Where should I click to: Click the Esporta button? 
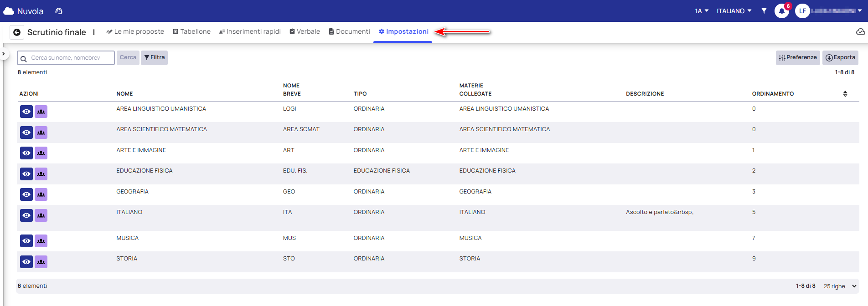pyautogui.click(x=840, y=58)
